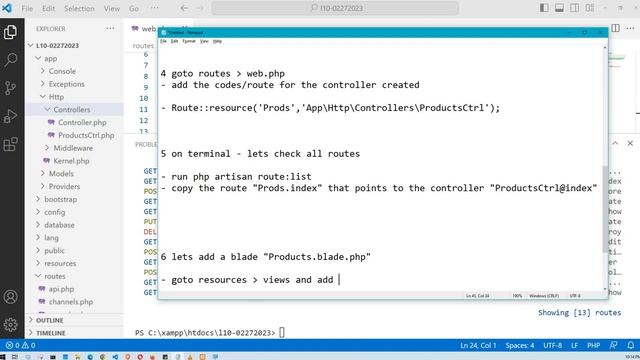Go back with the left arrow

coord(184,8)
